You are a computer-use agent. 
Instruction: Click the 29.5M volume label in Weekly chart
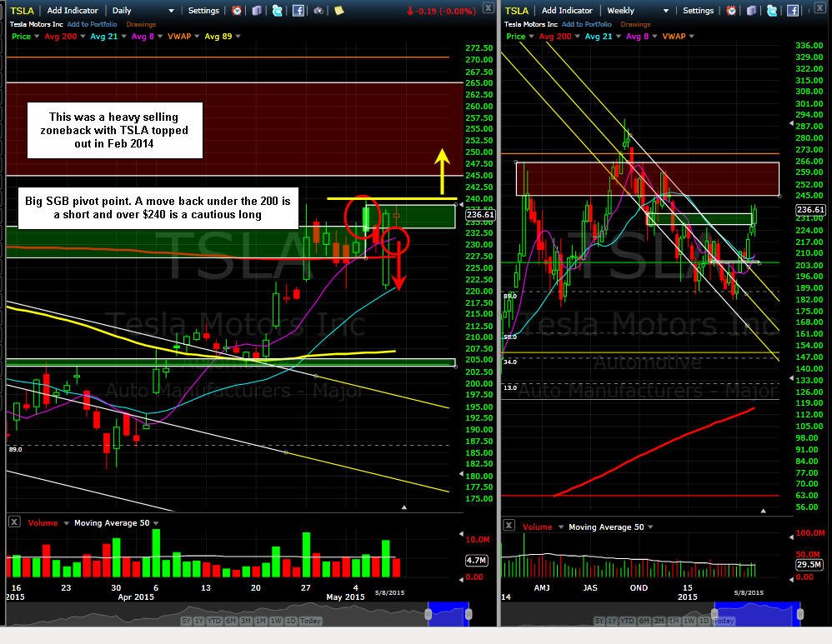point(809,564)
